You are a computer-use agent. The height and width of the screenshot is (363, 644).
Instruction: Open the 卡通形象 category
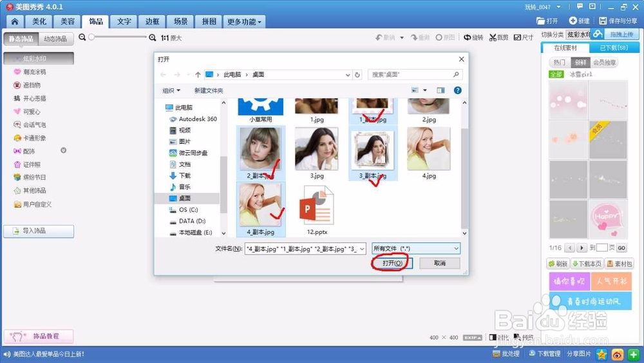(x=35, y=138)
